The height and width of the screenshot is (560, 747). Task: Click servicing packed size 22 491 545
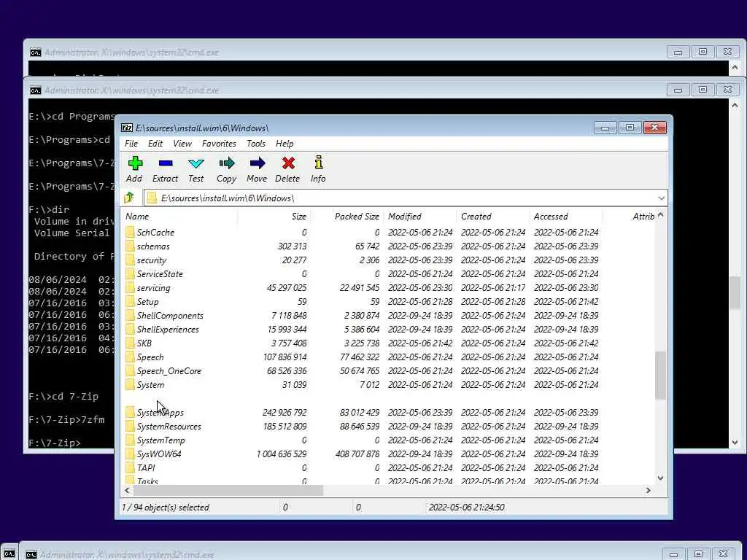[x=360, y=287]
